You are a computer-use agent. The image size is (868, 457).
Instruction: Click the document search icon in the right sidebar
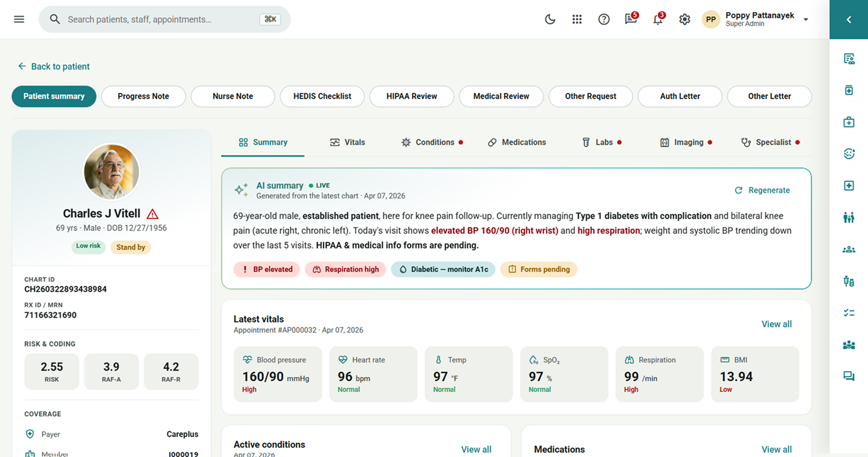[849, 59]
